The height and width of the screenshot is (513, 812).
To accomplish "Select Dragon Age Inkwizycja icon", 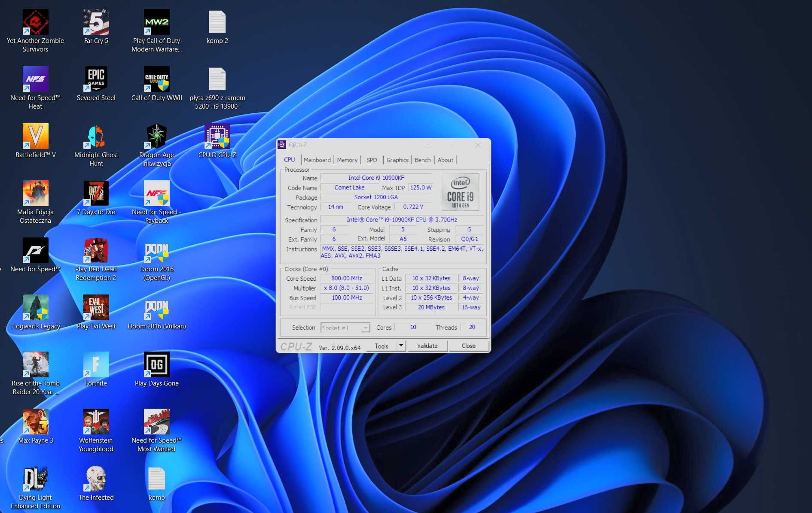I will click(157, 145).
